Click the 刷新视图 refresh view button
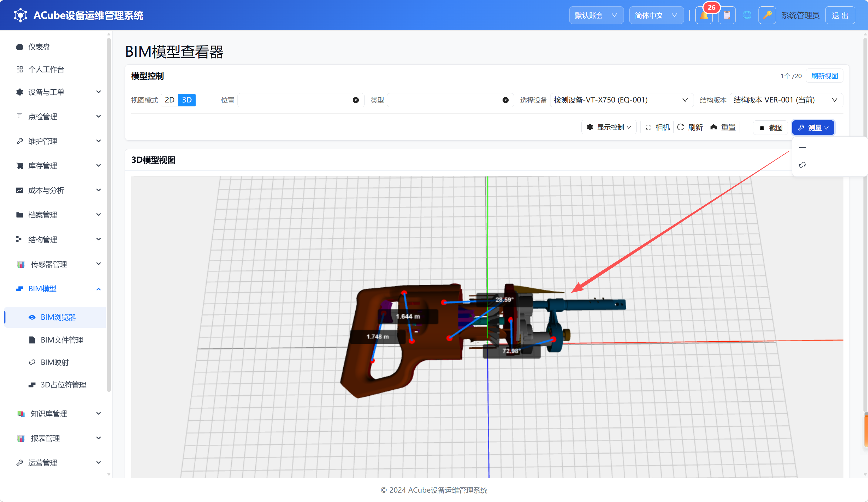The width and height of the screenshot is (868, 502). coord(824,76)
